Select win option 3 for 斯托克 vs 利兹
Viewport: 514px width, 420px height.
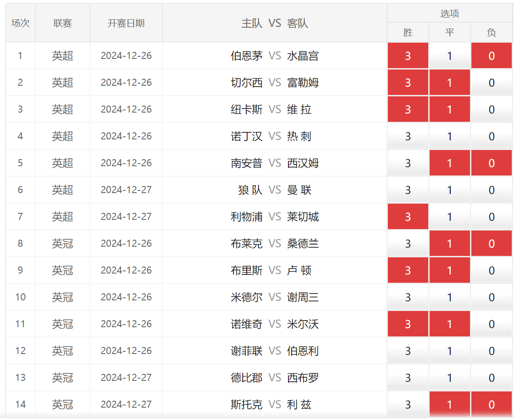click(x=408, y=405)
